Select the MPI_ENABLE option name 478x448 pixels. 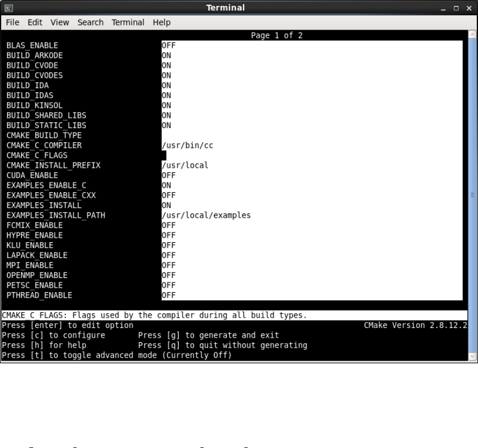tap(30, 266)
